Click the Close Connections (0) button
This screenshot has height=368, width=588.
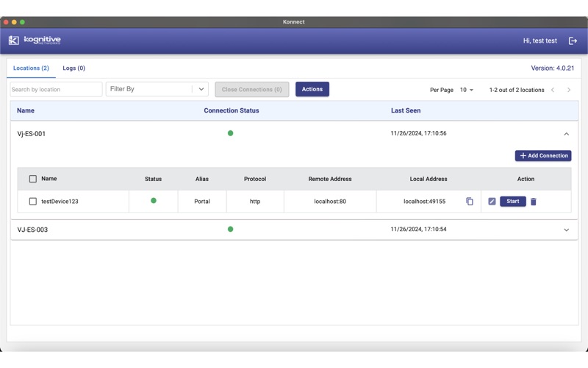coord(251,89)
